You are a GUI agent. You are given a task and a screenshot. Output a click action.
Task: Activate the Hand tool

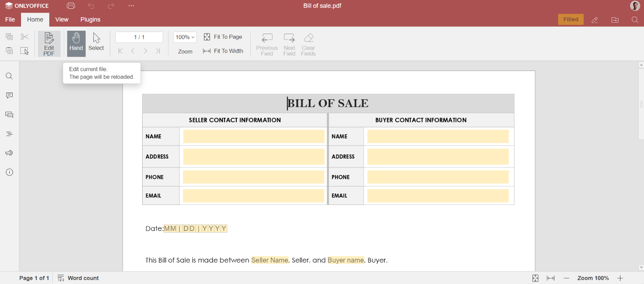click(x=76, y=43)
